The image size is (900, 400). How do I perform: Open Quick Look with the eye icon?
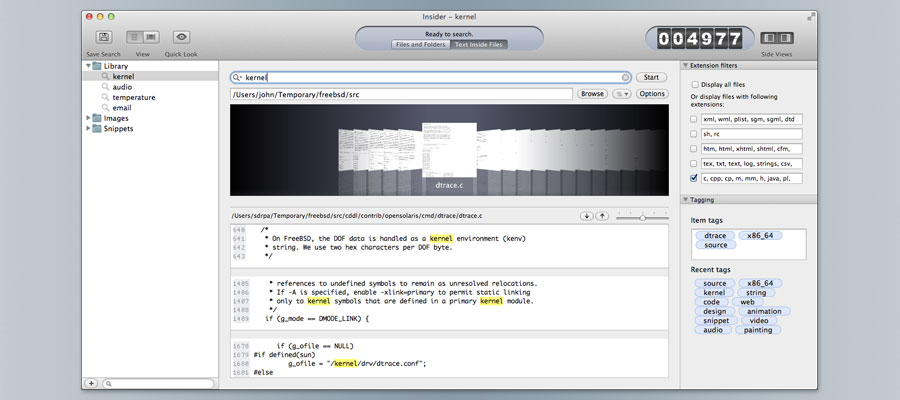[181, 37]
